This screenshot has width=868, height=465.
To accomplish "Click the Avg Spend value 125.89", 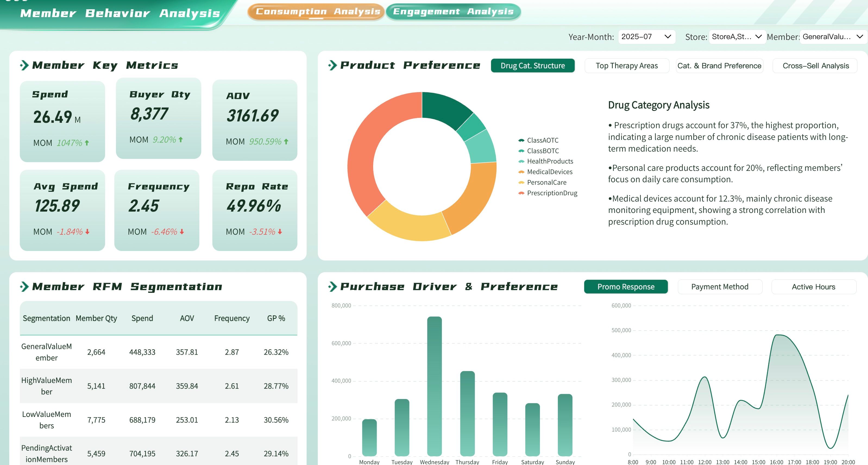I will [x=57, y=206].
